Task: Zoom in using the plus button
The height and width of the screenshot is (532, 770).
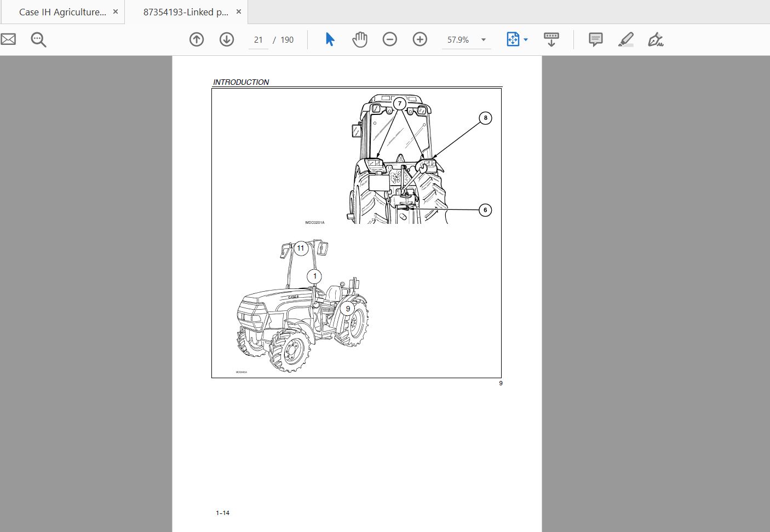Action: click(x=420, y=39)
